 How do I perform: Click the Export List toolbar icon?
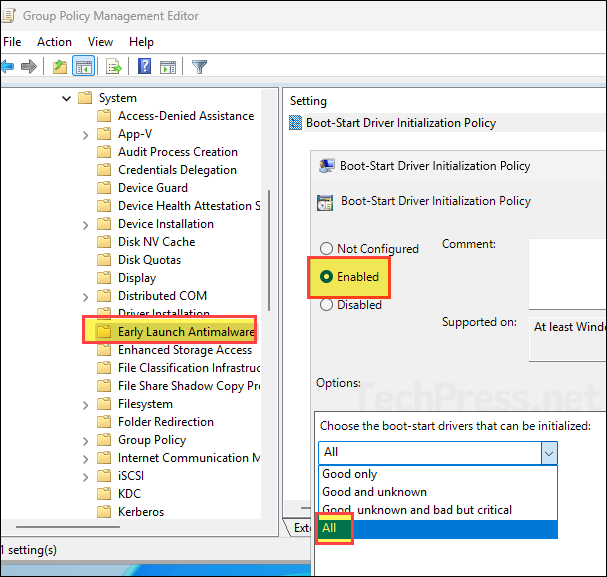114,67
